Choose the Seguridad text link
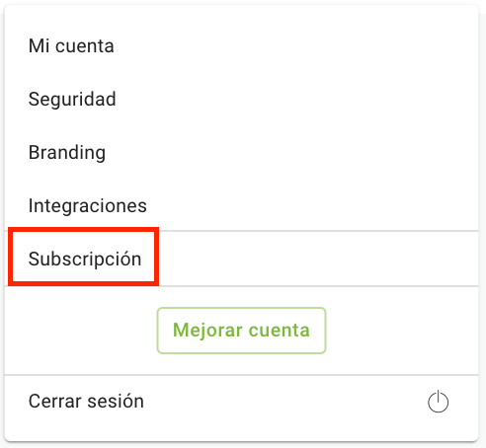486x448 pixels. 72,99
